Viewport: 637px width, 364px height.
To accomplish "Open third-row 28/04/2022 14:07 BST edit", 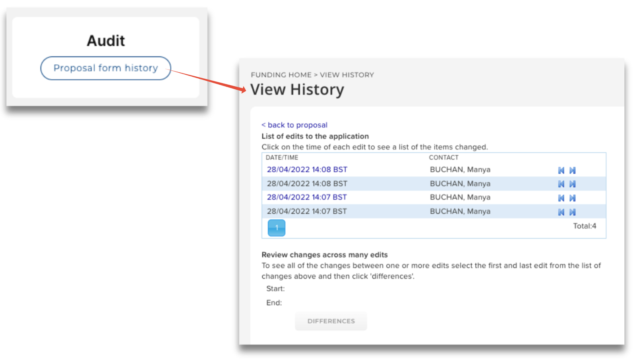I will coord(307,197).
